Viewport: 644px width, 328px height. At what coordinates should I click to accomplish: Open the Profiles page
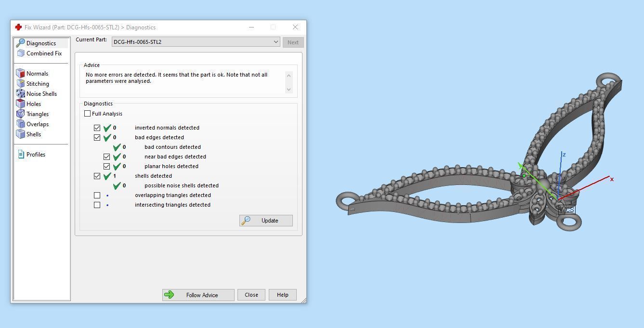coord(36,155)
